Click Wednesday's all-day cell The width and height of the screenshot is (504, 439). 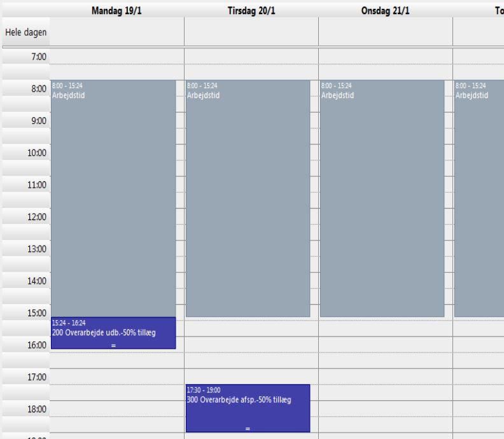point(385,31)
